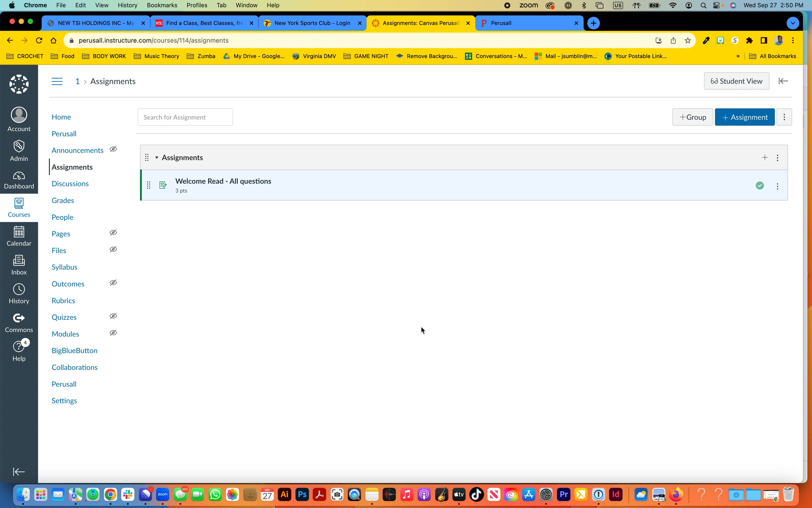The width and height of the screenshot is (812, 508).
Task: Click the hidden-eye icon beside Pages
Action: pos(114,232)
